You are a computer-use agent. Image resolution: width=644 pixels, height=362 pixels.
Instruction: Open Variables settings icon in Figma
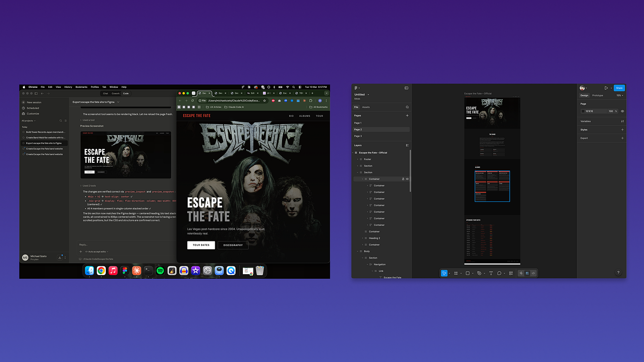coord(622,121)
